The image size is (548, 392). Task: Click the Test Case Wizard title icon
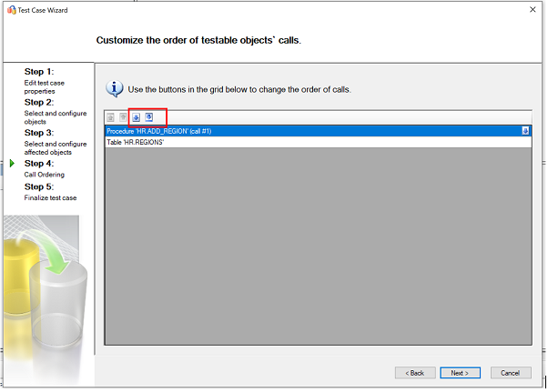click(12, 10)
